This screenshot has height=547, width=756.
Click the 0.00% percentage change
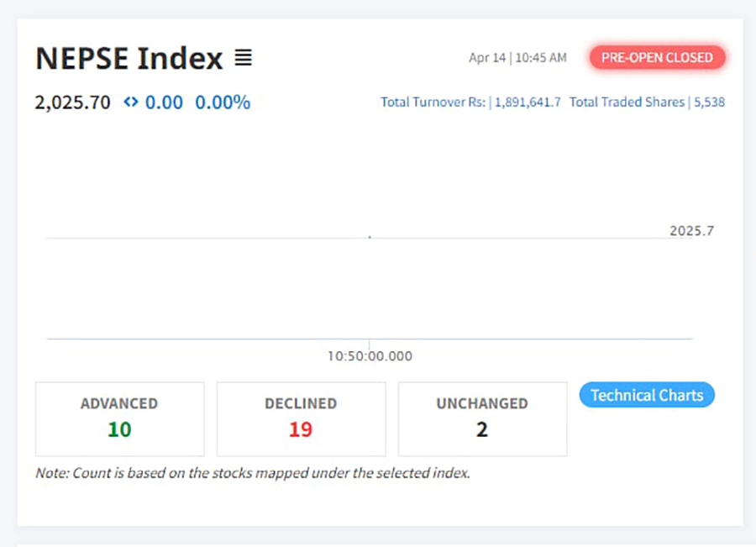coord(223,103)
